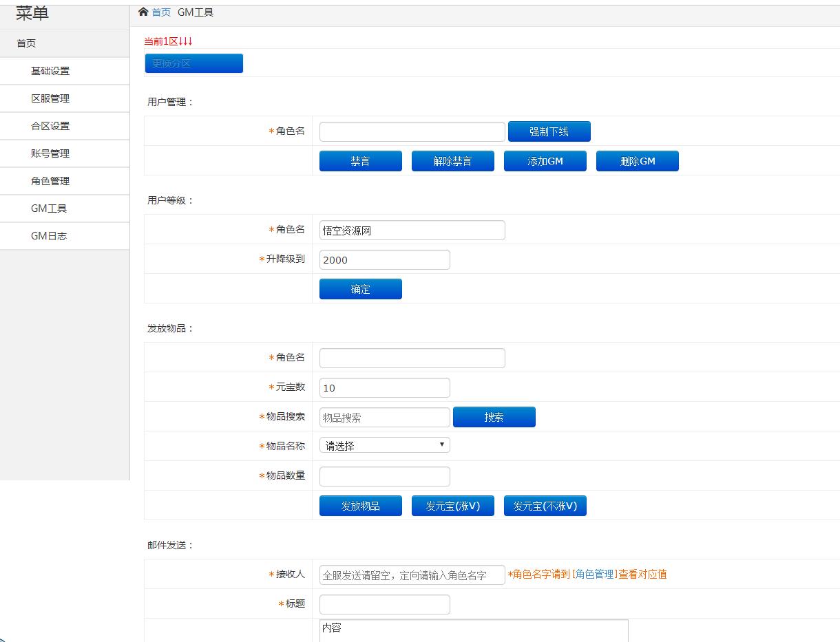Click the 禁言 button

pyautogui.click(x=360, y=161)
